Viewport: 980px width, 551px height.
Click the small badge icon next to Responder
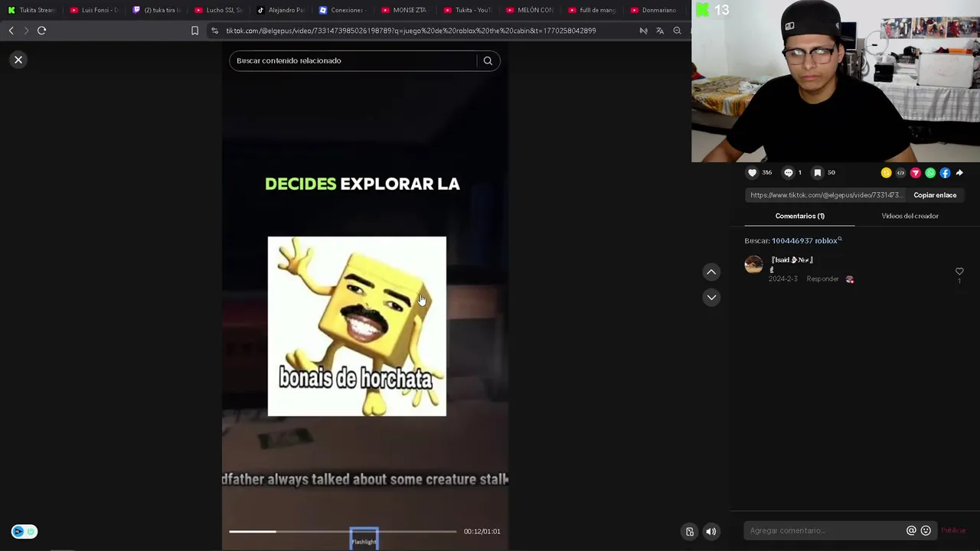[850, 279]
